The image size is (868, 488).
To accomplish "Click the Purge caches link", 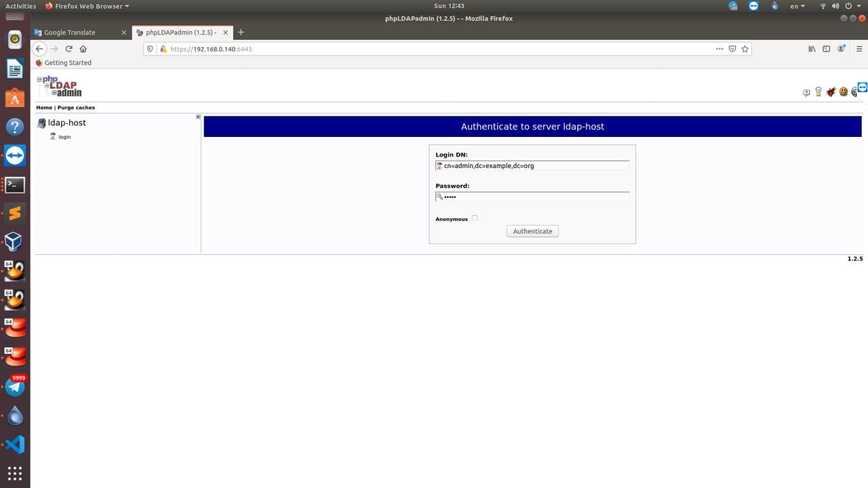I will [76, 108].
